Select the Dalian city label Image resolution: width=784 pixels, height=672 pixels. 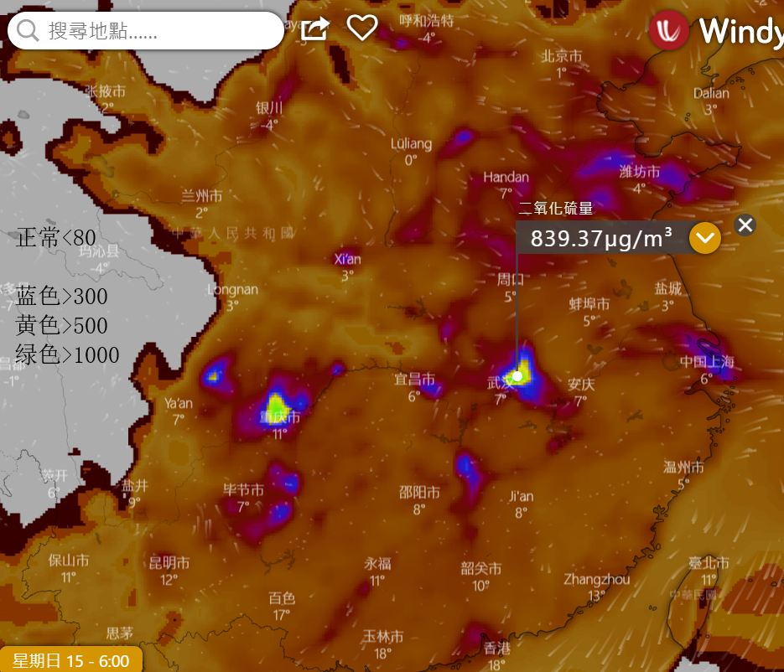click(711, 93)
